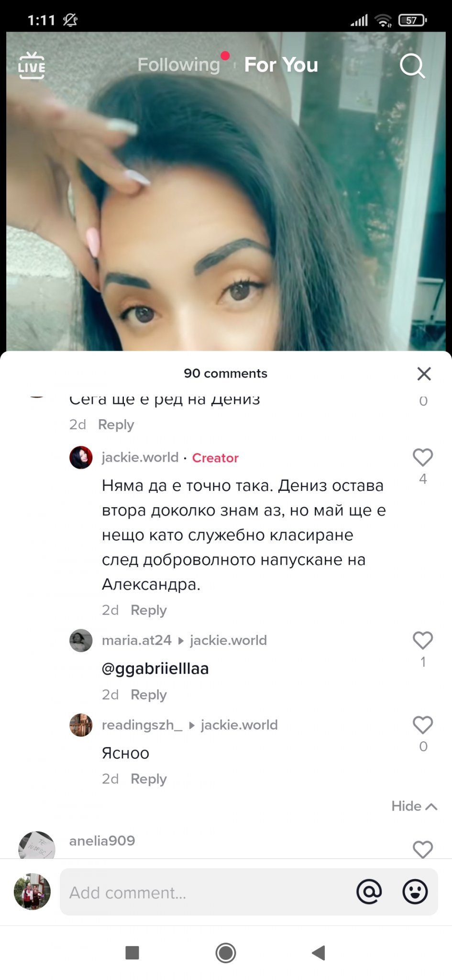
Task: Open the LIVE icon at top left
Action: click(32, 65)
